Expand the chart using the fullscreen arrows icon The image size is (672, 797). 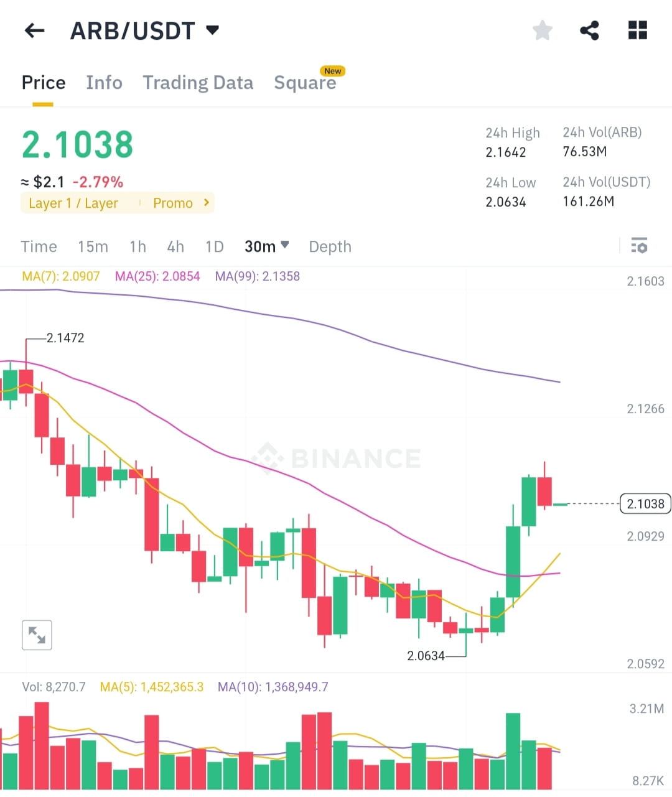click(37, 635)
